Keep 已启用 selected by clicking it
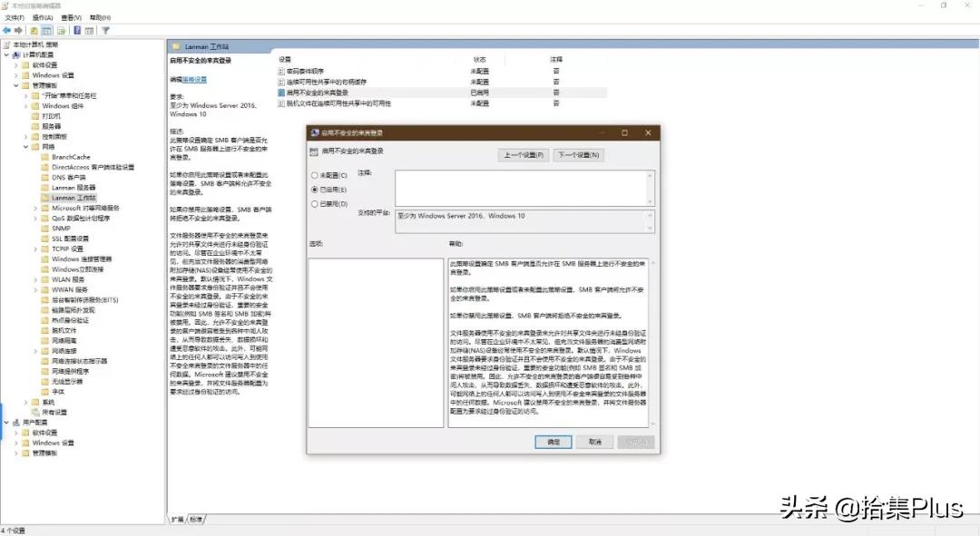Screen dimensions: 980x536 [314, 189]
